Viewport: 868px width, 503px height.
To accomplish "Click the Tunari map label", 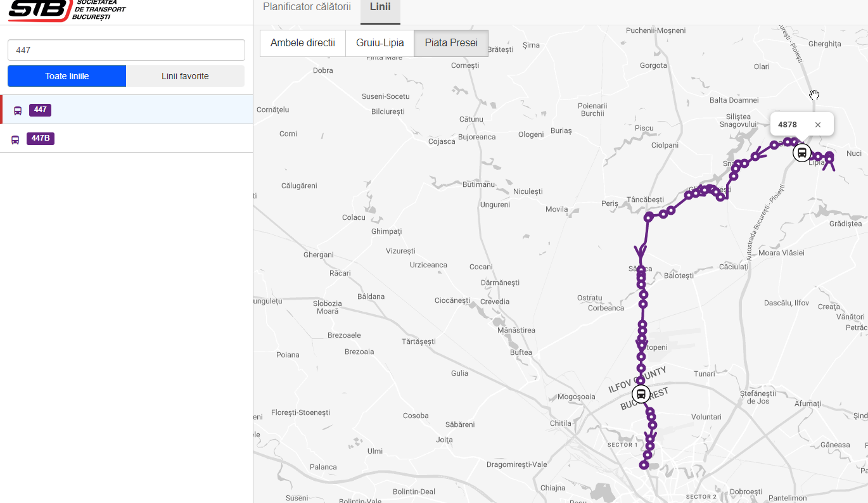I will pos(705,374).
